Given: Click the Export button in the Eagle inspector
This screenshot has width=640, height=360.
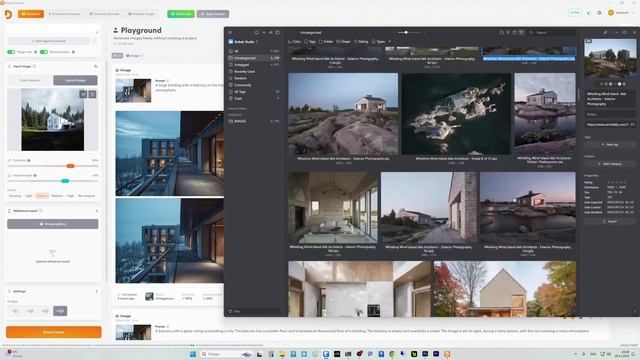Looking at the screenshot, I should pos(610,221).
